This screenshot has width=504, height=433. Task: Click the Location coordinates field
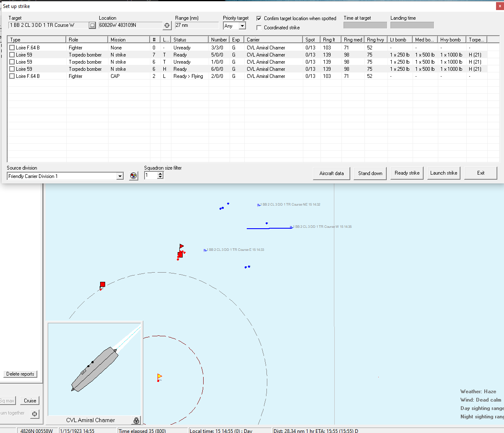130,26
